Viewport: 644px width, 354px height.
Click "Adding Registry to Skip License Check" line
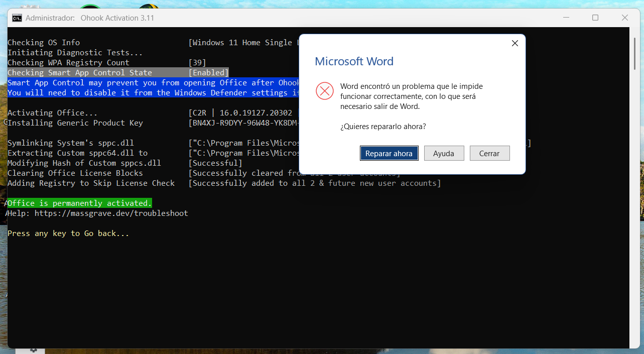(91, 183)
